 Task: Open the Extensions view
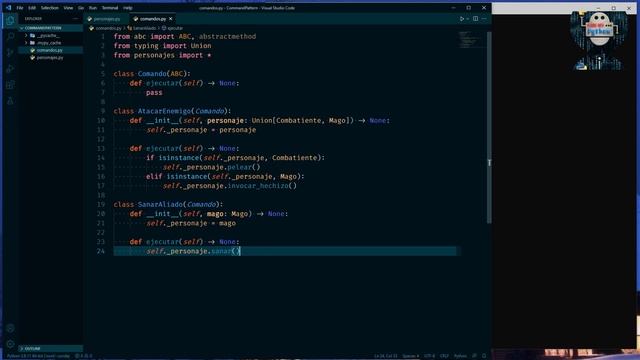10,85
